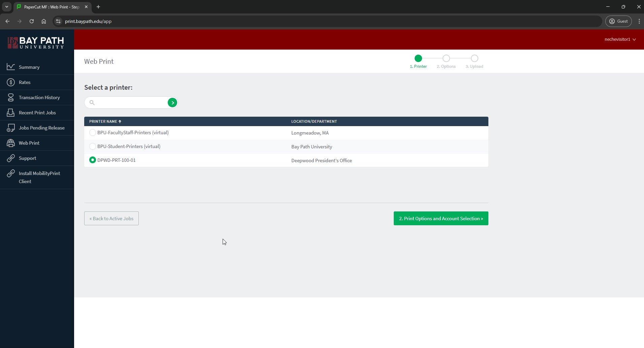Sort by Printer Name column header
The image size is (644, 348).
click(x=105, y=121)
